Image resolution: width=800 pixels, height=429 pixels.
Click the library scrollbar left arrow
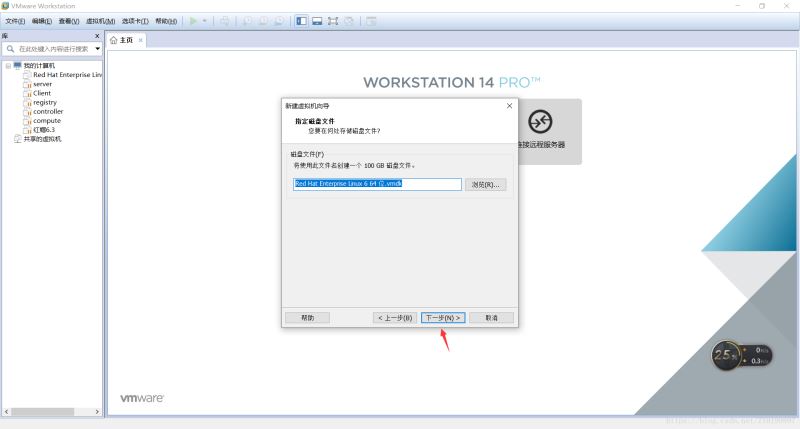(6, 412)
